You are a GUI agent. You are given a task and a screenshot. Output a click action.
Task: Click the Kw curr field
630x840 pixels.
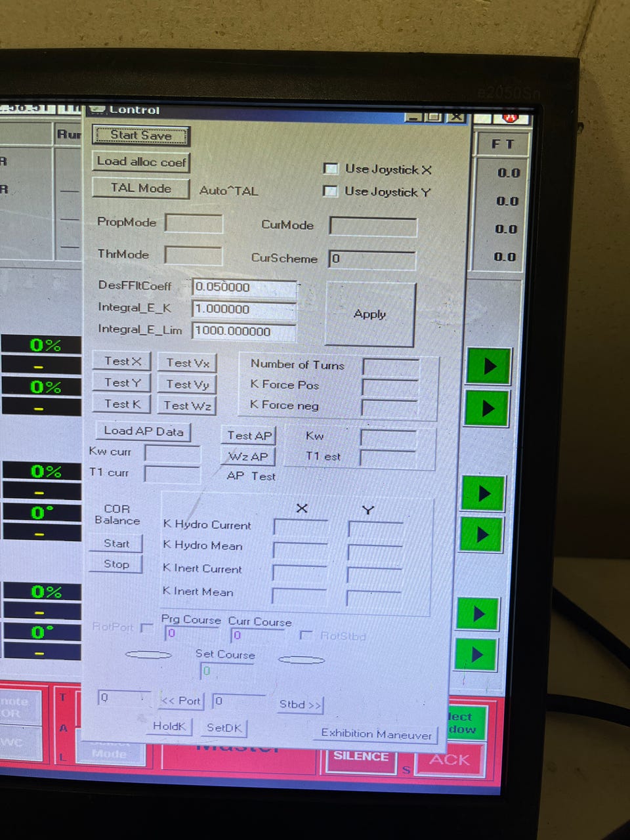tap(172, 453)
